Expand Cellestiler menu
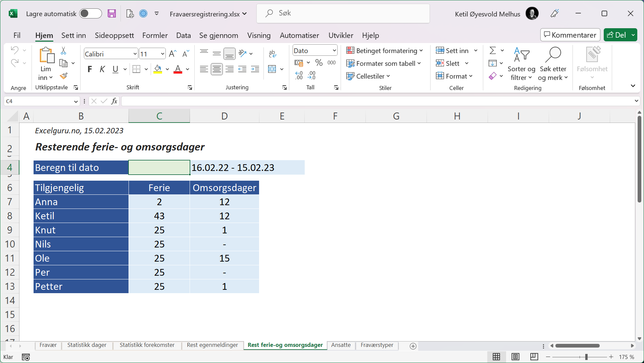Viewport: 644px width, 363px height. click(368, 76)
